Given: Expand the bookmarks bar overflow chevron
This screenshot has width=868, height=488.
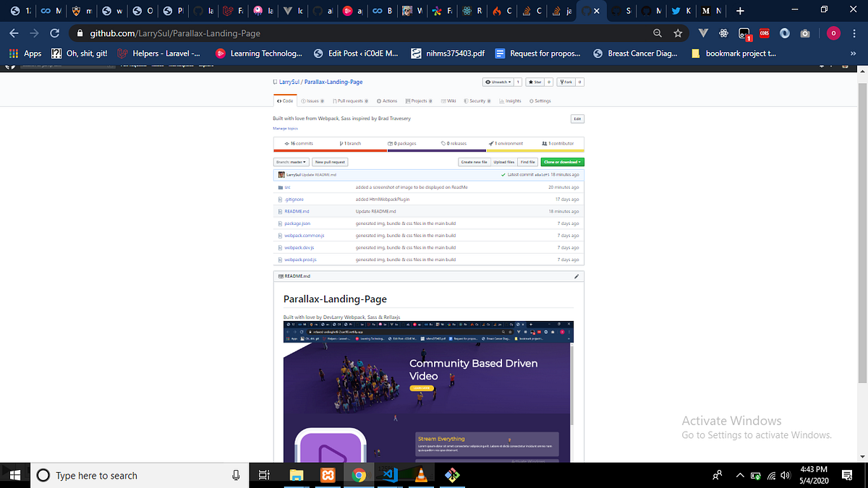Looking at the screenshot, I should tap(854, 53).
